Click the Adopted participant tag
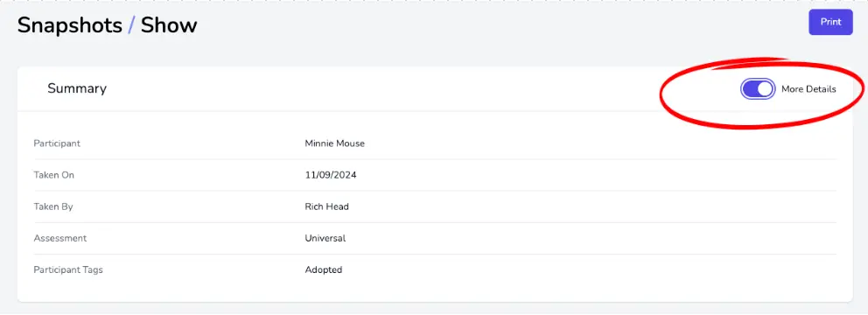 tap(323, 270)
